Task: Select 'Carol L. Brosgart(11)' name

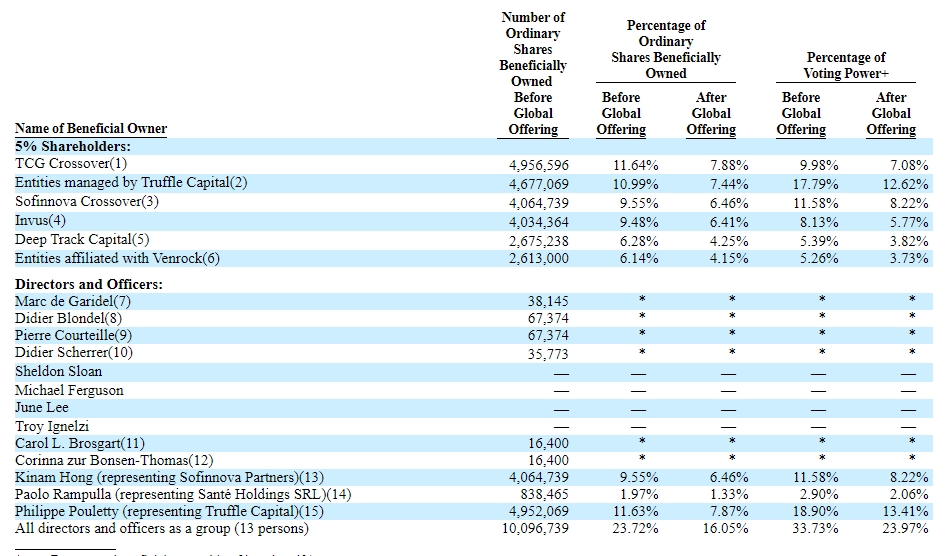Action: tap(80, 443)
